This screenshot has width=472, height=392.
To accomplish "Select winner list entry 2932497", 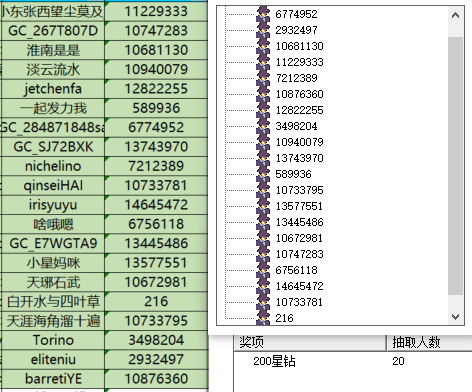I will pyautogui.click(x=296, y=30).
